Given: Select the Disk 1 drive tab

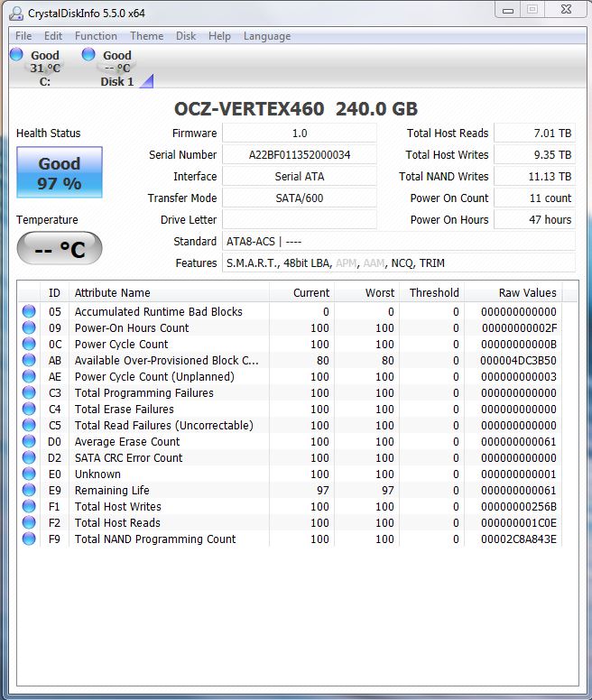Looking at the screenshot, I should point(116,68).
